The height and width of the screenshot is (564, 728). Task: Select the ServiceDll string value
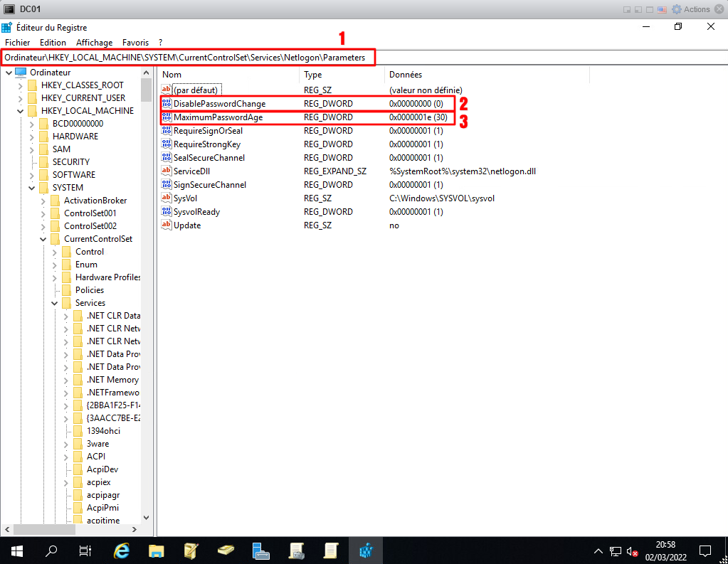[191, 171]
